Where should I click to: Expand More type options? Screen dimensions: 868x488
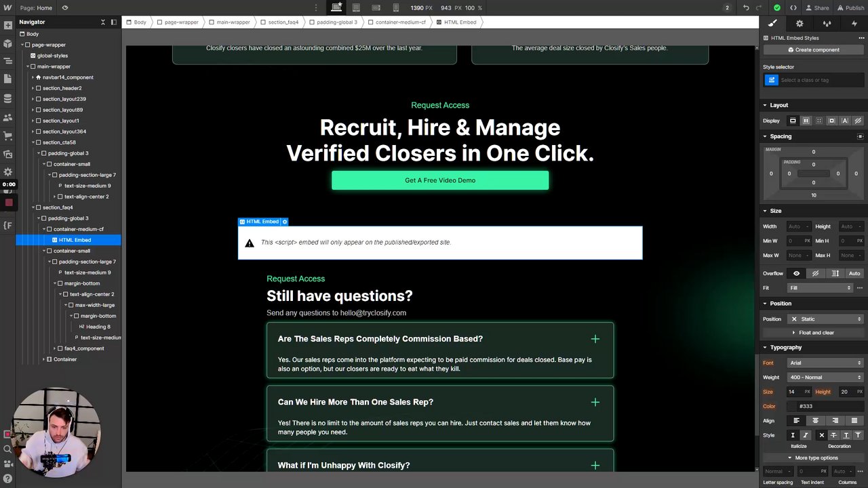pos(813,457)
